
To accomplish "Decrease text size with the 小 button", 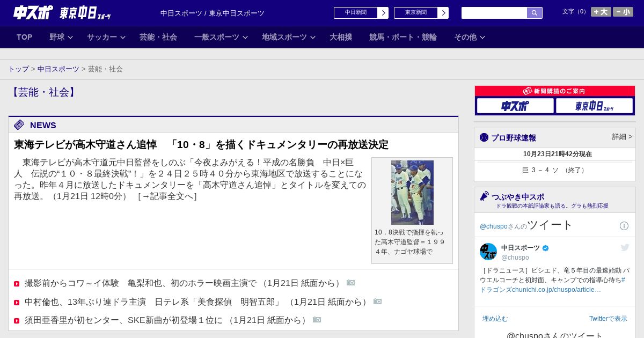I will (x=623, y=12).
